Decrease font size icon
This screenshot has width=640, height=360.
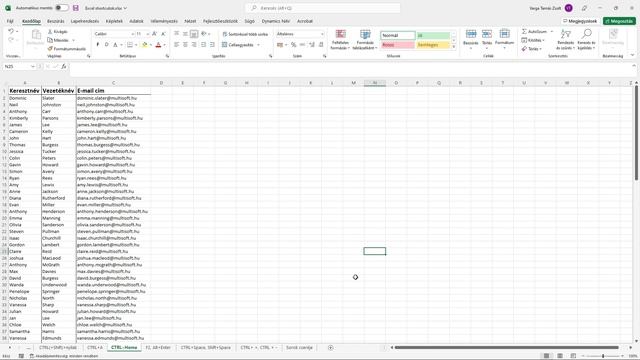click(x=163, y=34)
